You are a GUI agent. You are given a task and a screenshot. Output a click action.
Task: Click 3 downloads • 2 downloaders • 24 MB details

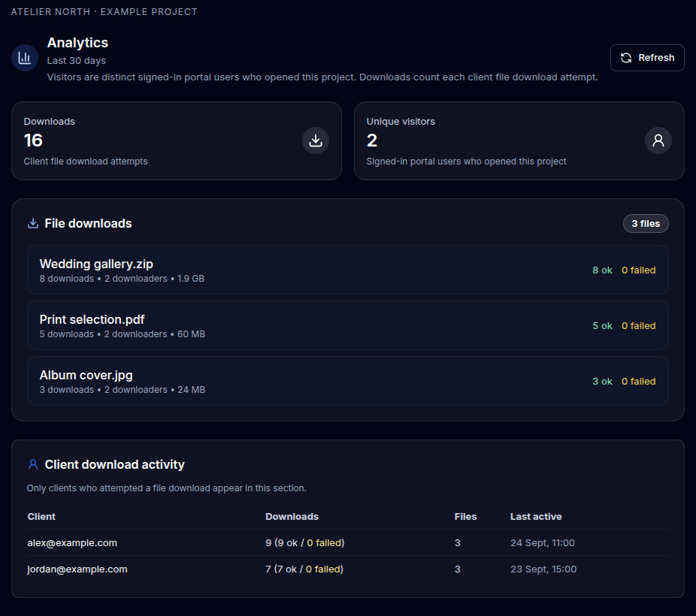pos(122,390)
